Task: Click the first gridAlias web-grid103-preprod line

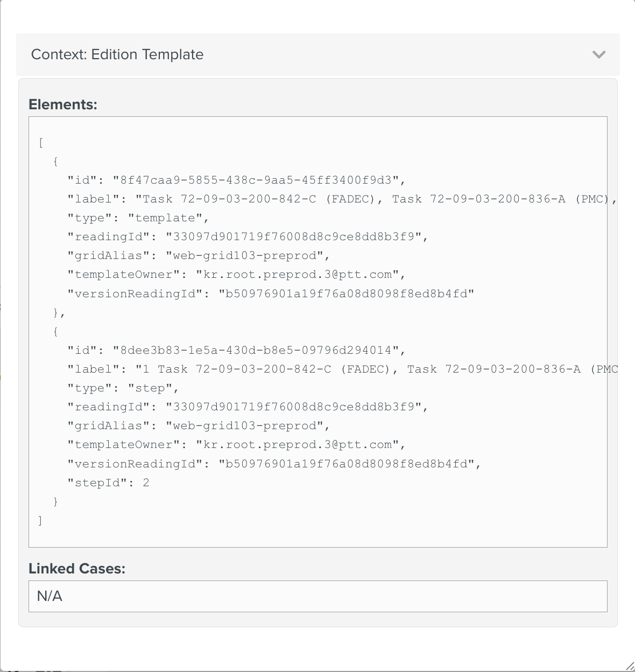Action: tap(199, 255)
